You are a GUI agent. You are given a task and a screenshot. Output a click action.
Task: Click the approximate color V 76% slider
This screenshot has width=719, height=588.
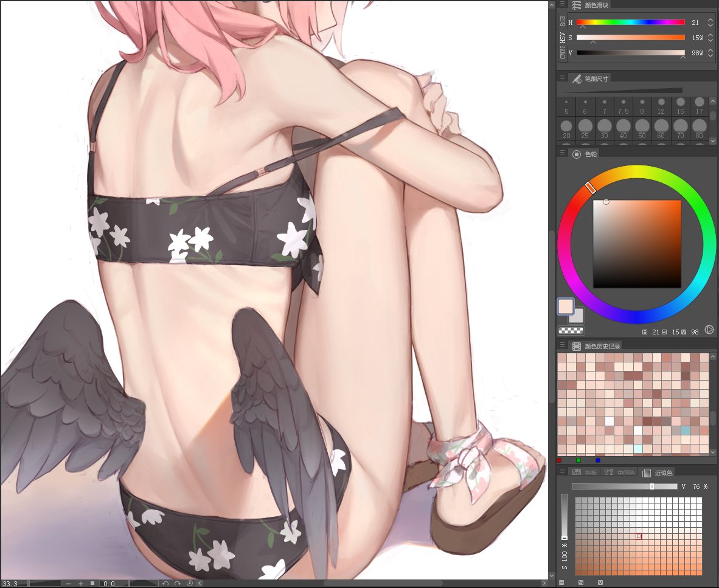pos(624,486)
